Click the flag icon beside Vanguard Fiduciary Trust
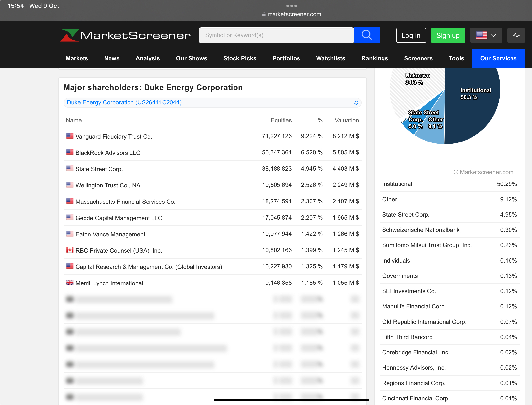Image resolution: width=532 pixels, height=405 pixels. tap(70, 136)
